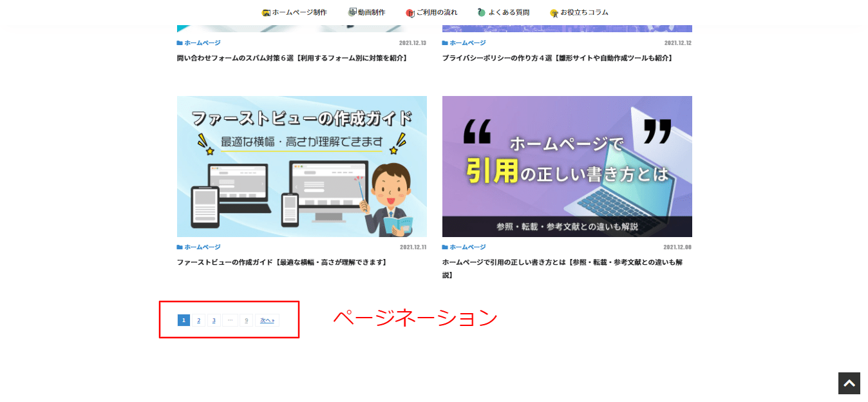Click the icon beside お役立ちコラム
Screen dimensions: 868x402
554,13
